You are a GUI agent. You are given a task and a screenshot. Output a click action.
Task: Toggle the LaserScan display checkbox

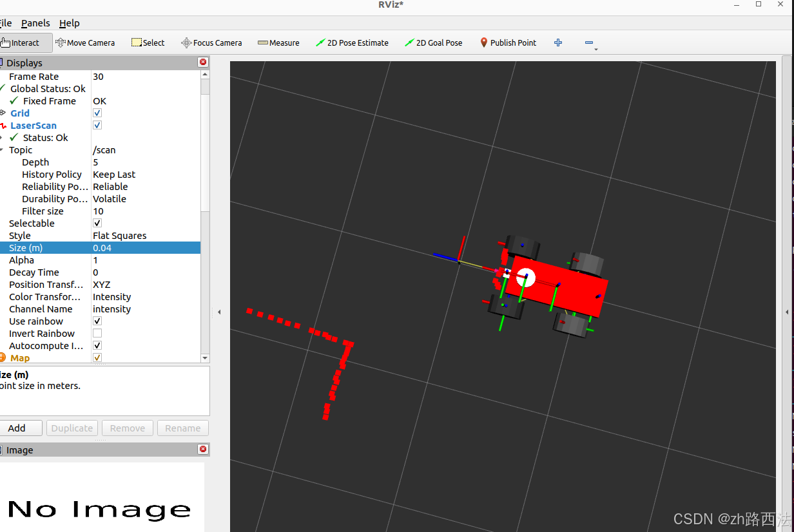97,126
